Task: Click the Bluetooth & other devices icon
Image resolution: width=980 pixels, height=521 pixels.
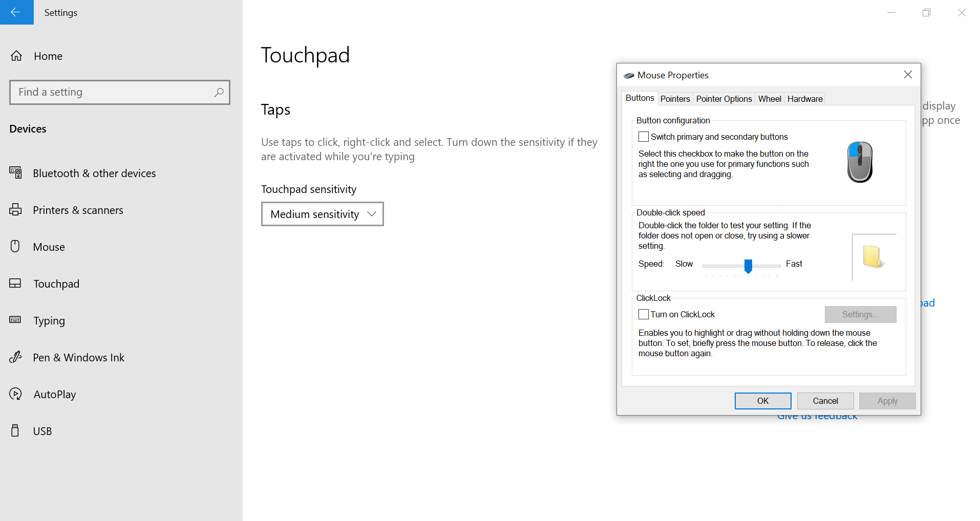Action: 15,173
